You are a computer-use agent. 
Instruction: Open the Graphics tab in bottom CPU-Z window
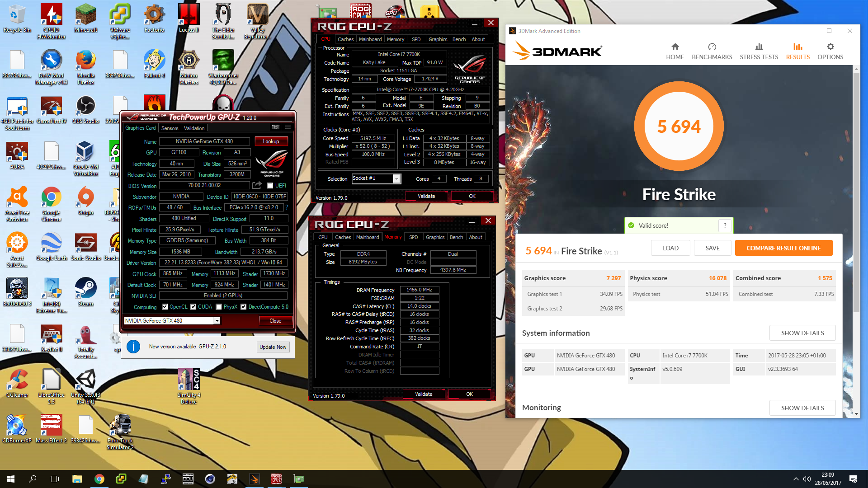(435, 237)
